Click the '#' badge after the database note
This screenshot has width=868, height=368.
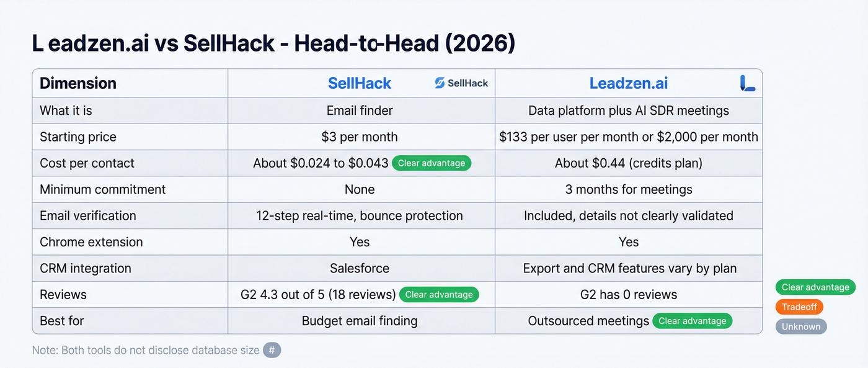272,350
